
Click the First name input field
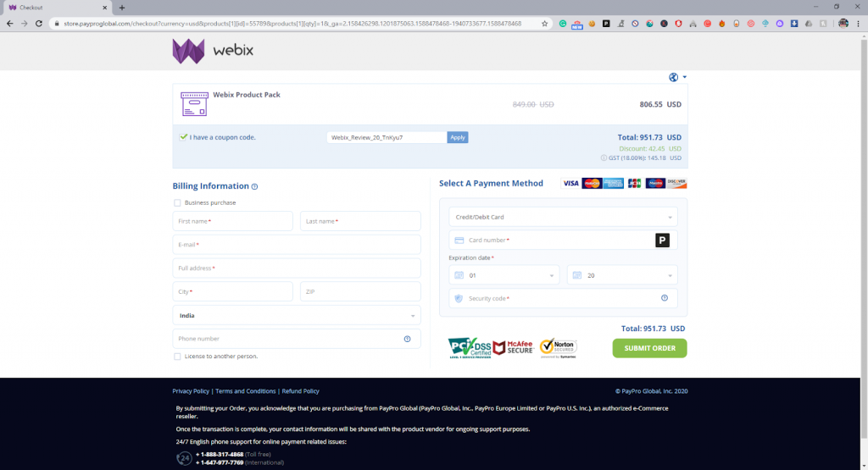click(232, 221)
